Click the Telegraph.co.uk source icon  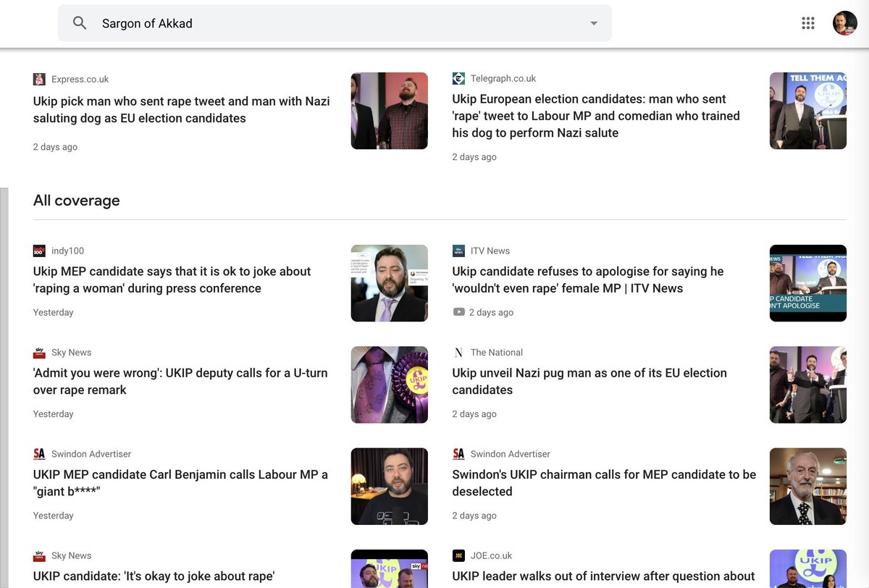pyautogui.click(x=458, y=78)
